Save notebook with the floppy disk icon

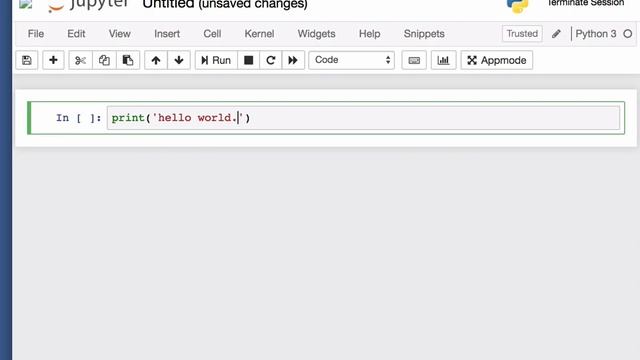[27, 60]
